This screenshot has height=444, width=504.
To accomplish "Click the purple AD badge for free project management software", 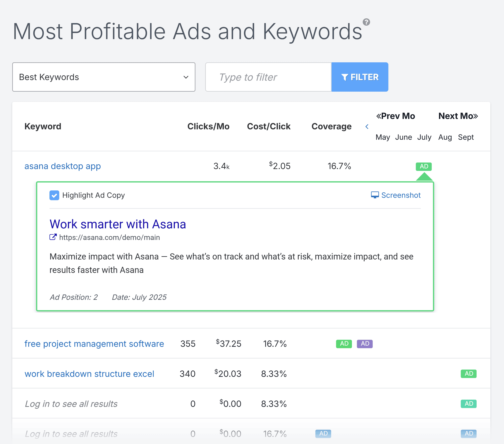I will 365,344.
